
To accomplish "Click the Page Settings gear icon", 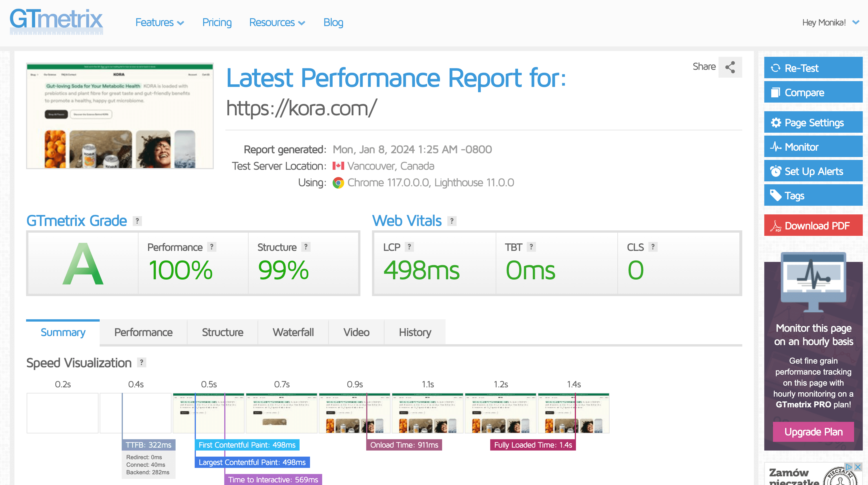I will click(776, 123).
